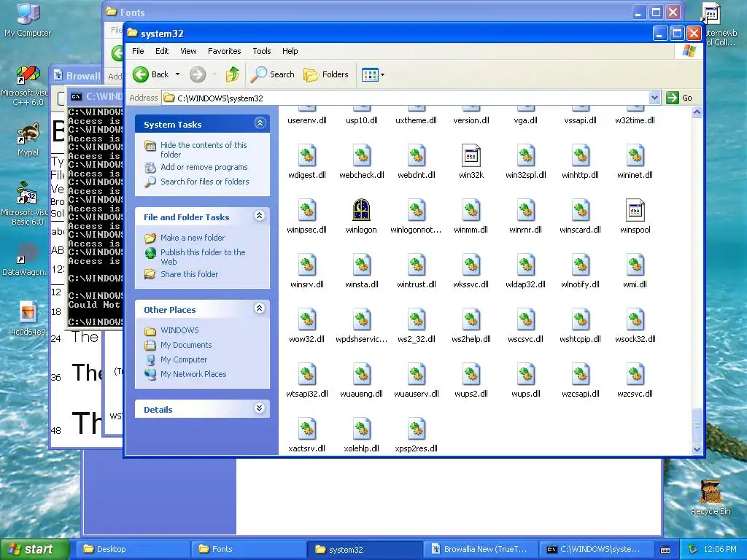Select xolehlp.dll file icon
The height and width of the screenshot is (560, 747).
[x=361, y=429]
